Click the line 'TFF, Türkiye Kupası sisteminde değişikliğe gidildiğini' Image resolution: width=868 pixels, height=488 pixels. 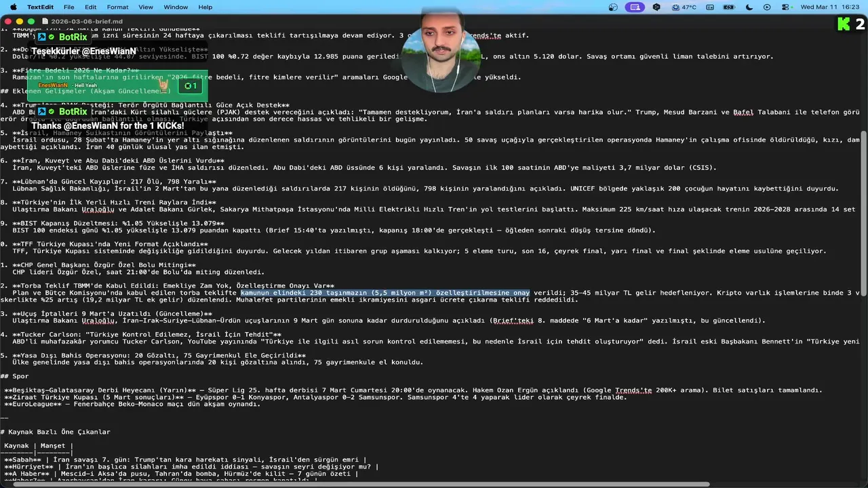(419, 251)
